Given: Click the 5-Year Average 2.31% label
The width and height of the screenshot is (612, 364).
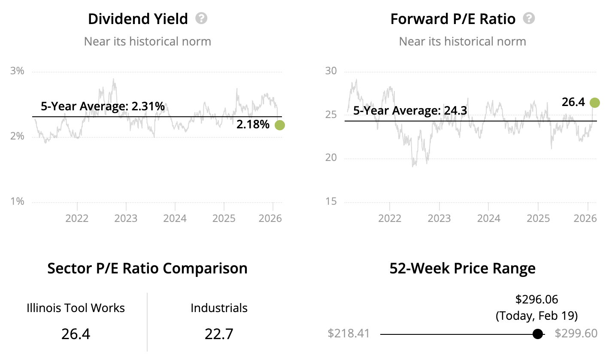Looking at the screenshot, I should (103, 106).
